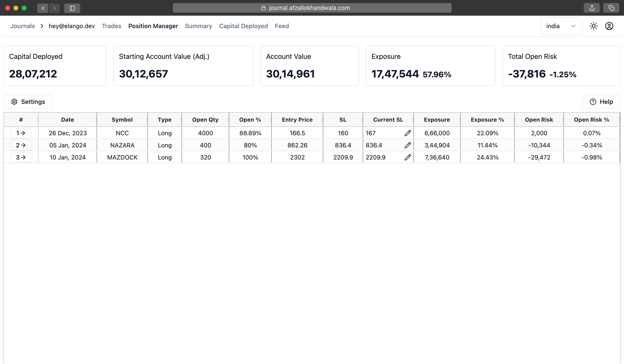The image size is (624, 364).
Task: Open user profile account icon
Action: point(609,26)
